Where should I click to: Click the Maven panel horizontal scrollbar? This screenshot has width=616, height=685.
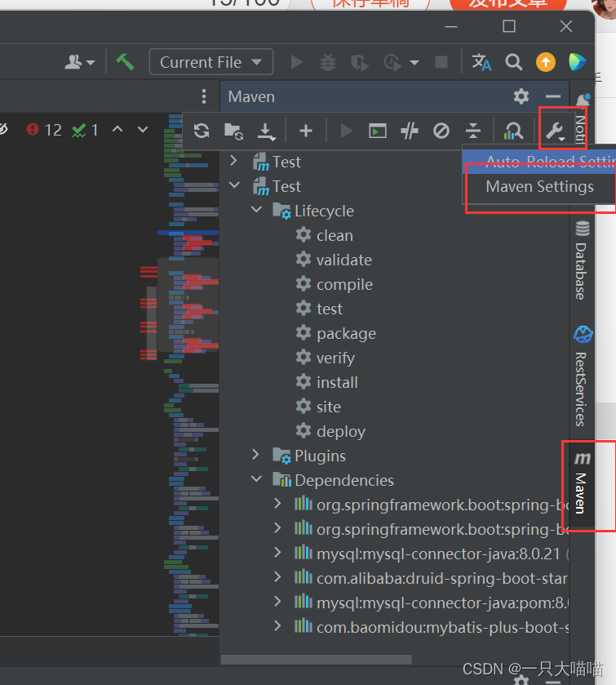tap(316, 659)
